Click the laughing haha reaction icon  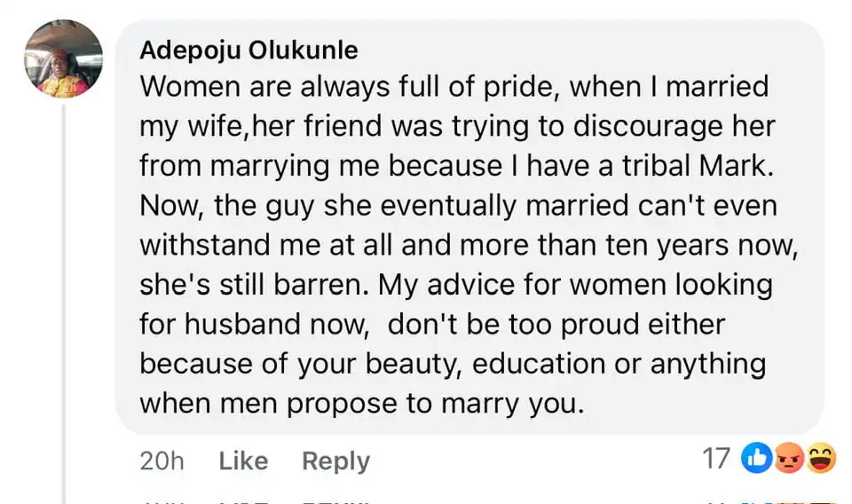point(821,458)
